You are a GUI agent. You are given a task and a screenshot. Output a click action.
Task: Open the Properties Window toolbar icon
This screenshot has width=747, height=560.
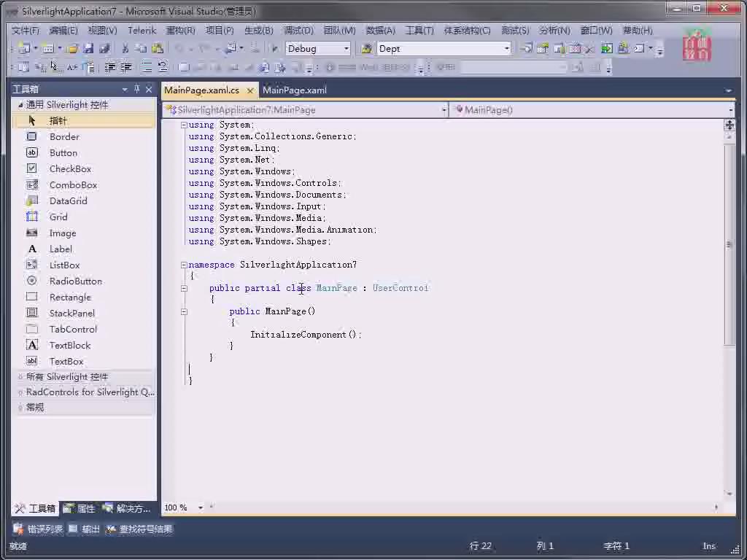coord(543,49)
